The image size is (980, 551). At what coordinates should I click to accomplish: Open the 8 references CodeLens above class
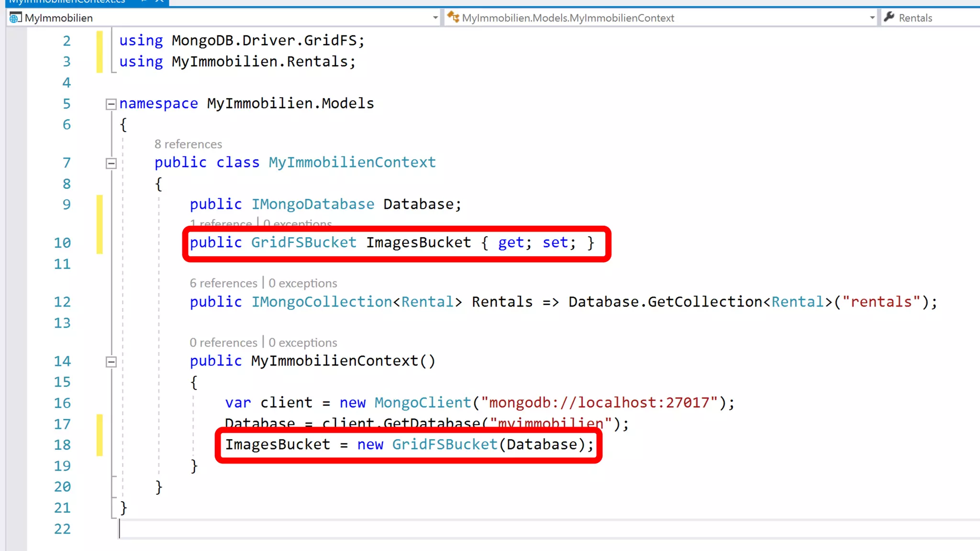188,144
